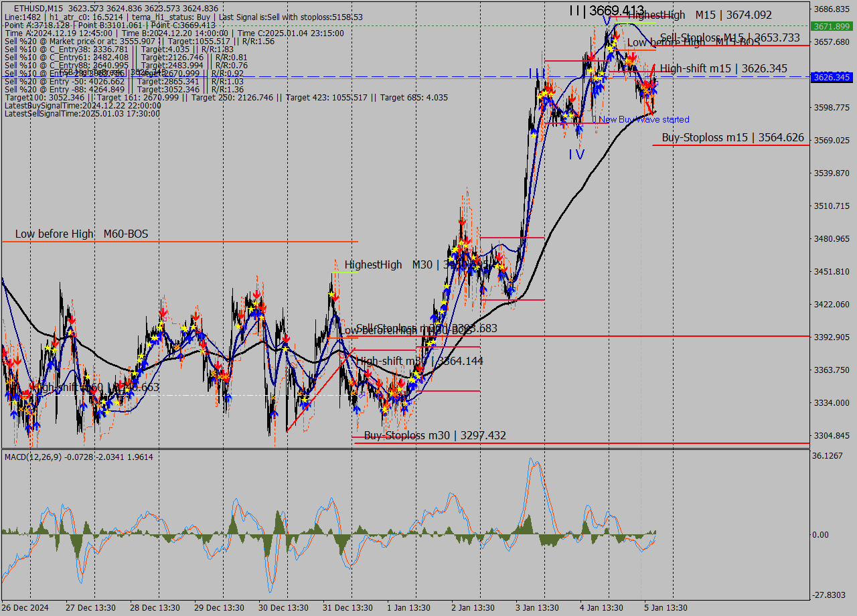
Task: Click the 3334.000 price axis value
Action: coord(832,402)
